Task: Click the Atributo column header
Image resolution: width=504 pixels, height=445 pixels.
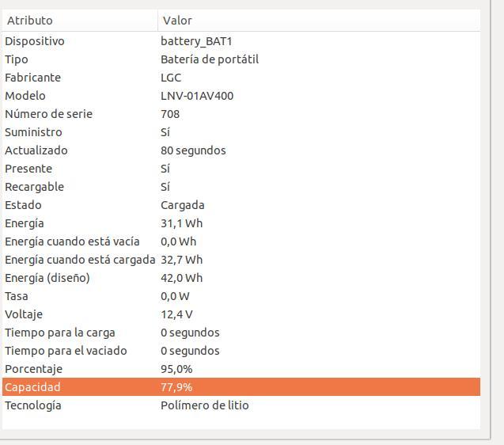Action: [80, 21]
